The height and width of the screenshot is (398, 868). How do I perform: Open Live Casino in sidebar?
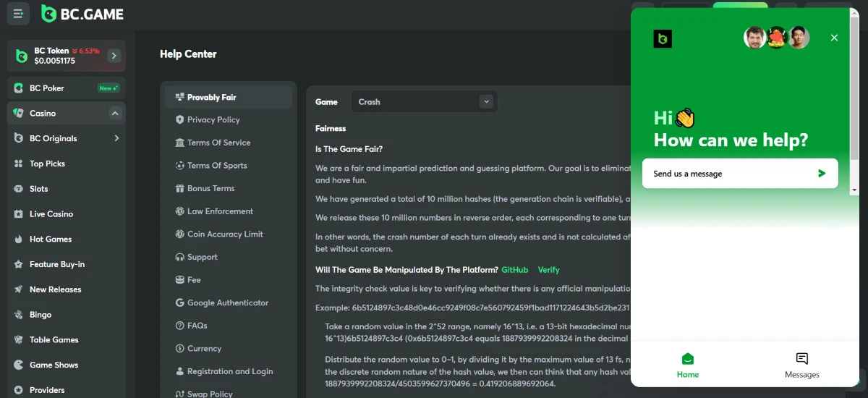(x=50, y=214)
